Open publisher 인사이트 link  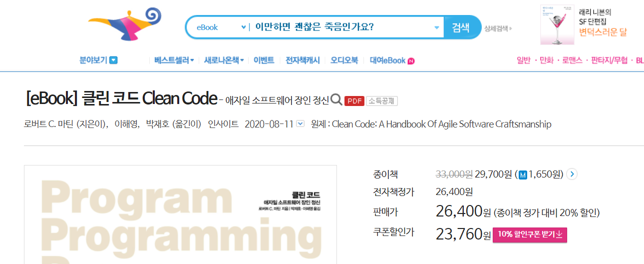pos(223,124)
